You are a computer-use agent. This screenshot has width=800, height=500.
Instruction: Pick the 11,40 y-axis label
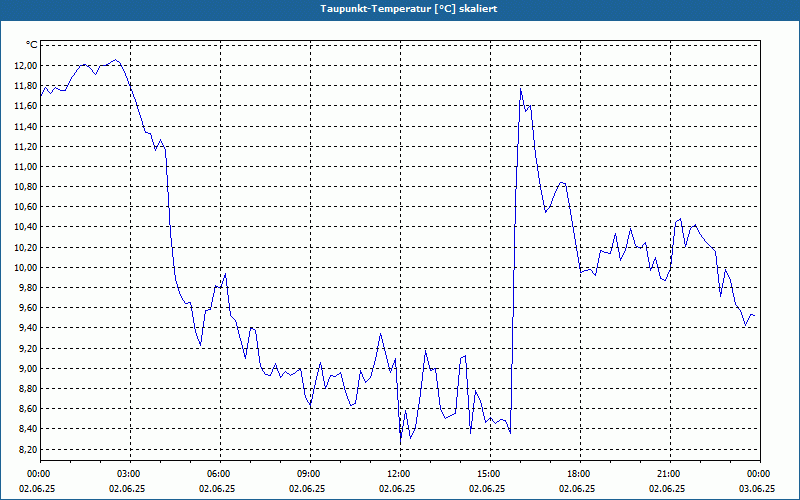26,127
